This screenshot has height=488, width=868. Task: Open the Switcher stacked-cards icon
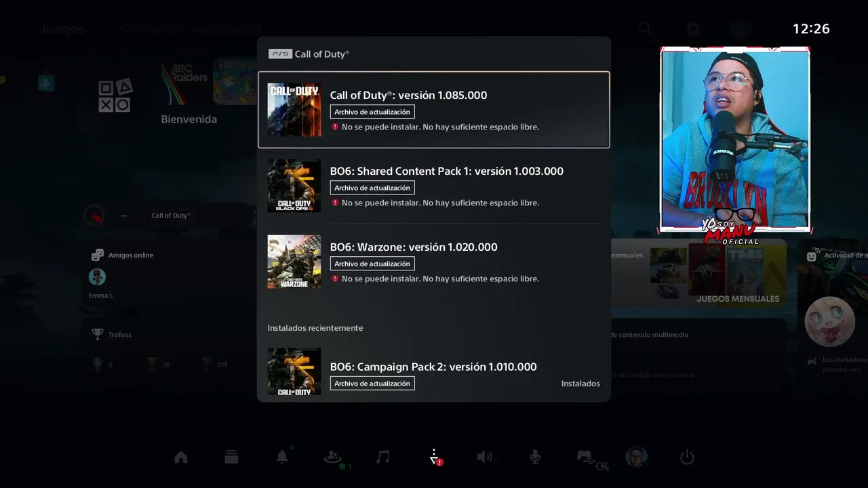coord(231,457)
